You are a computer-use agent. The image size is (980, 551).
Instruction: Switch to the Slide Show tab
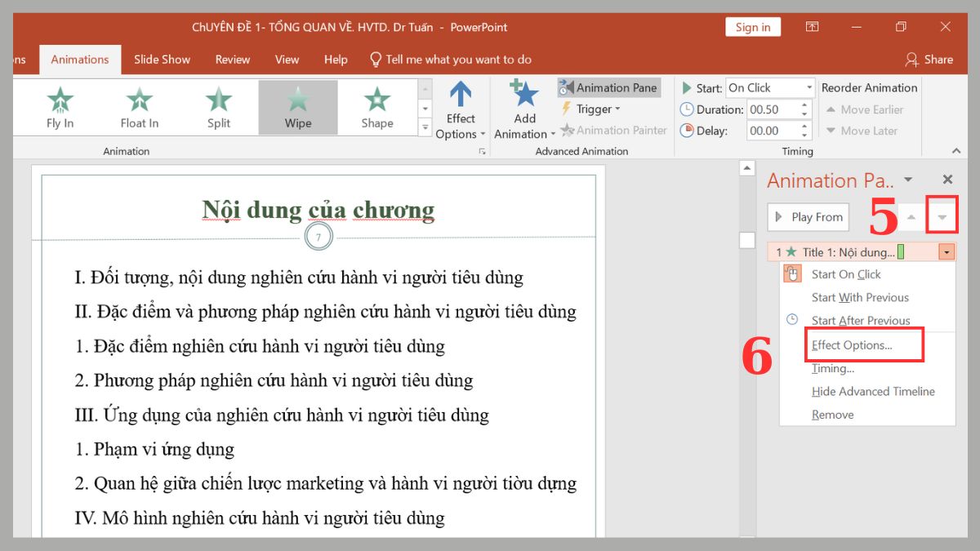pos(162,59)
